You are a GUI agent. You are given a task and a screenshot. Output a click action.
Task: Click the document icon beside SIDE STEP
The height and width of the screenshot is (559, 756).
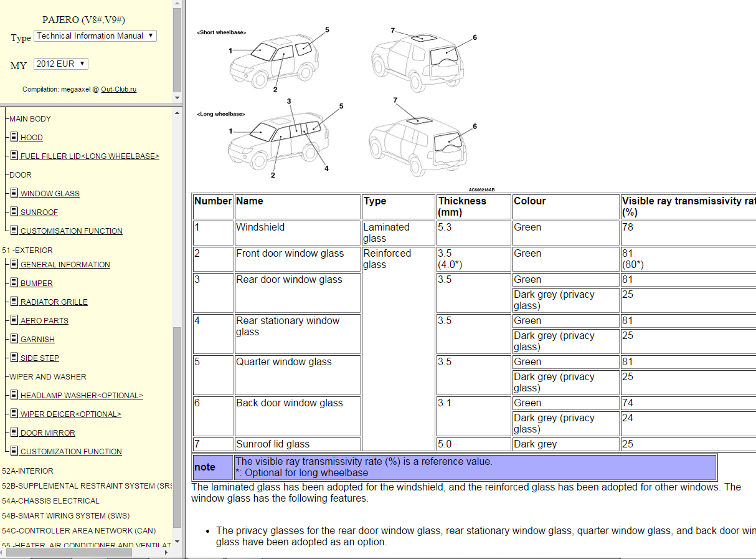point(14,358)
